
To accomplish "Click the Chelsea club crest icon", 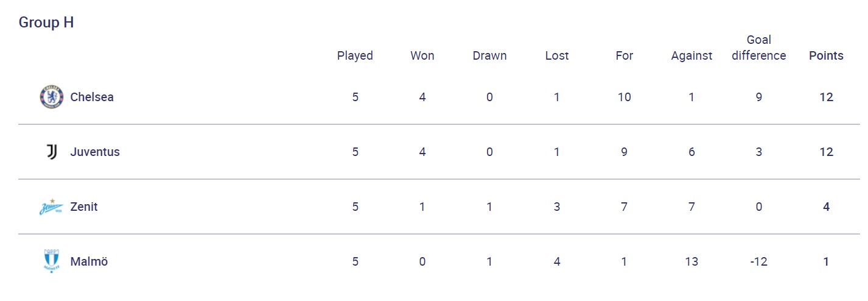I will [51, 97].
